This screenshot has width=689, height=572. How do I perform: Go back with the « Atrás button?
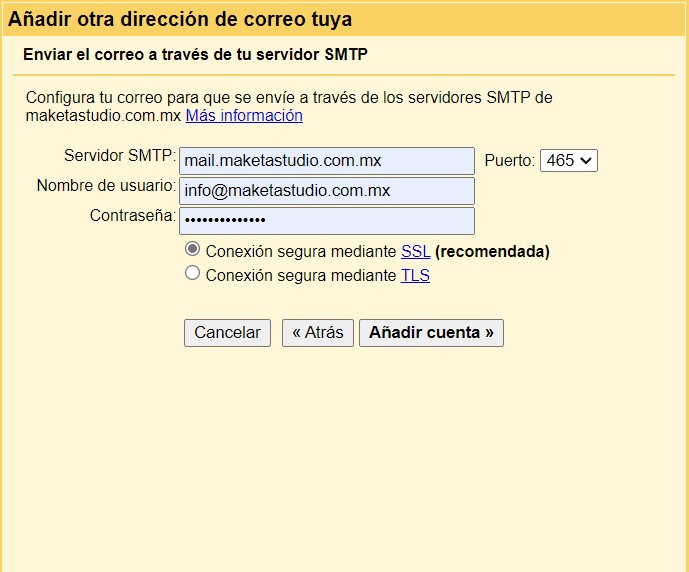point(317,333)
